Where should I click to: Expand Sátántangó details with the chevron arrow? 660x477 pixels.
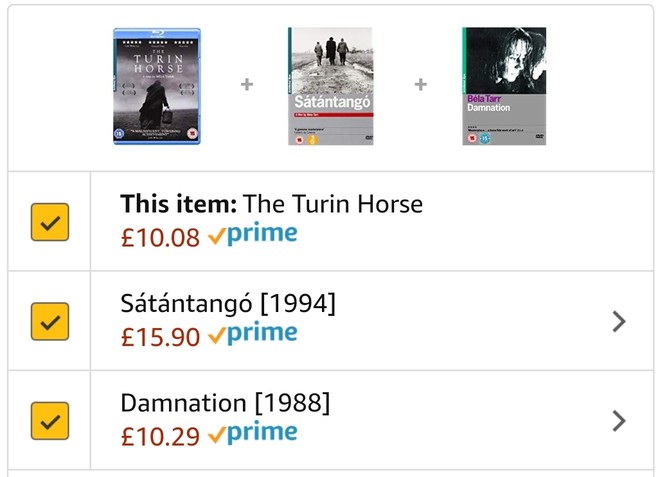pos(619,321)
